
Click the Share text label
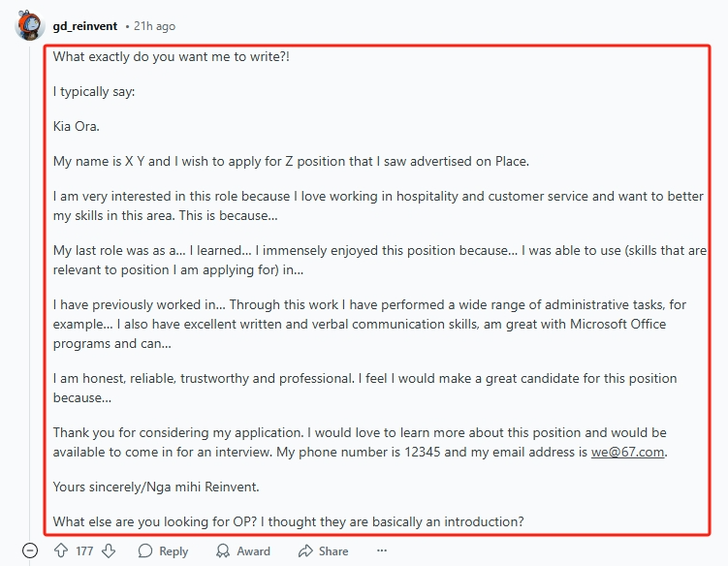333,551
